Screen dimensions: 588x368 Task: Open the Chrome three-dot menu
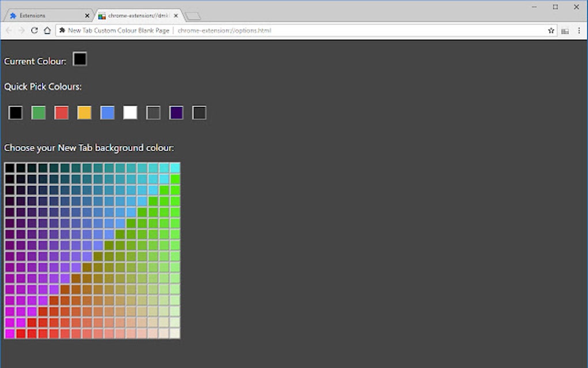(579, 30)
